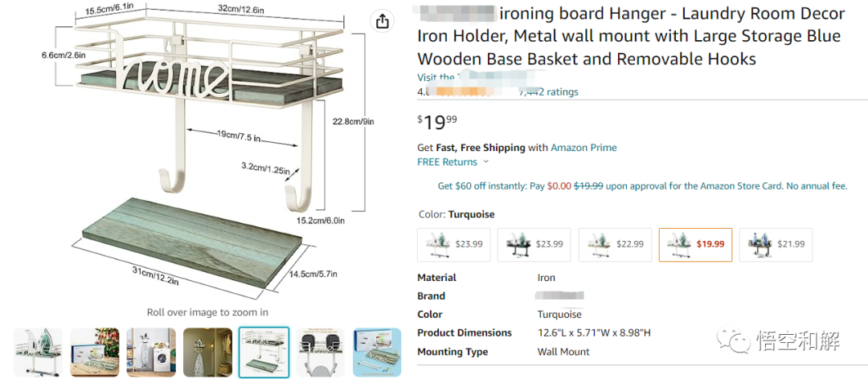Choose the black $23.99 color variant
The width and height of the screenshot is (868, 379).
point(534,245)
